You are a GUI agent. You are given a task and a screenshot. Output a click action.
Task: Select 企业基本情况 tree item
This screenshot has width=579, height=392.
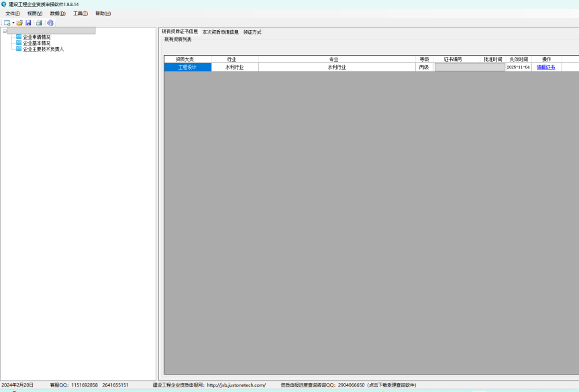tap(36, 43)
